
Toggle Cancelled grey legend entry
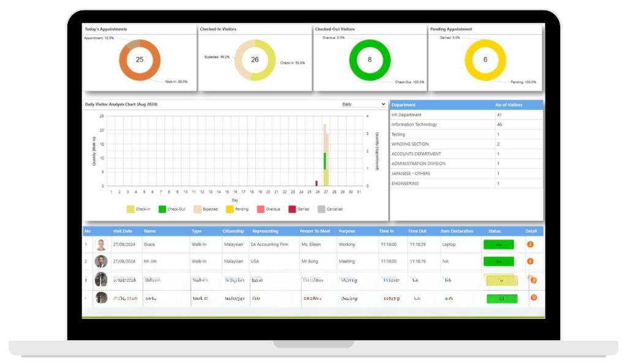(330, 209)
